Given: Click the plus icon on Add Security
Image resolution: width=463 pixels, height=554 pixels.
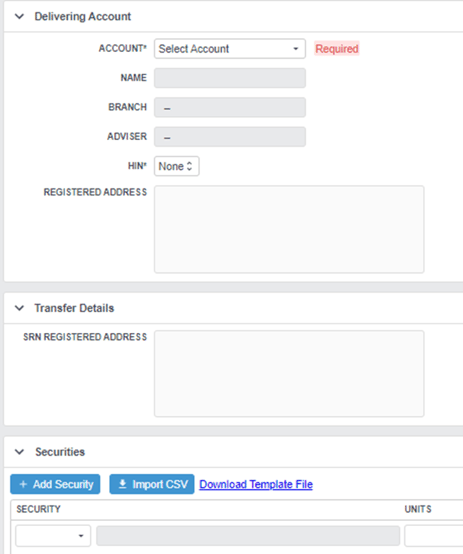Looking at the screenshot, I should click(23, 484).
